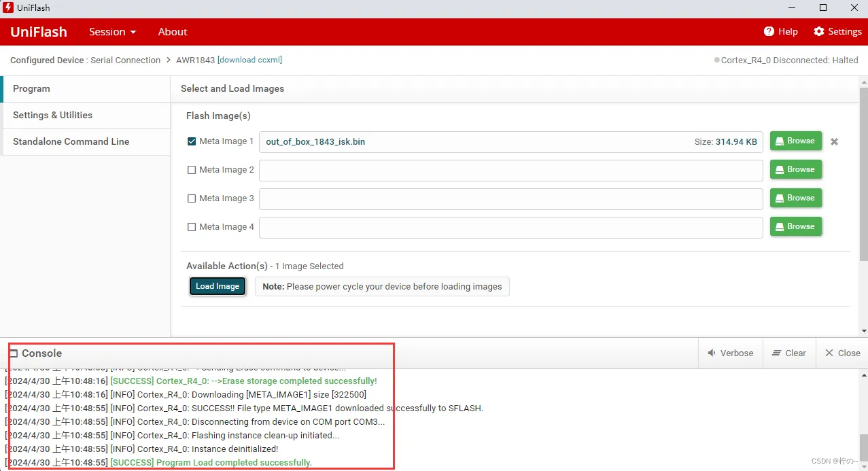Viewport: 868px width, 471px height.
Task: Enable the Meta Image 2 checkbox
Action: pos(192,170)
